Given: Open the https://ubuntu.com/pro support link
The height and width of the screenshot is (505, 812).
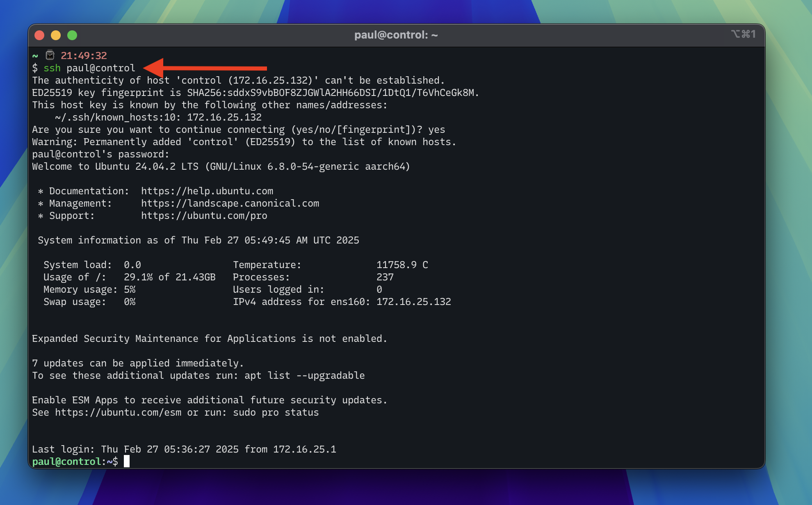Looking at the screenshot, I should 203,215.
